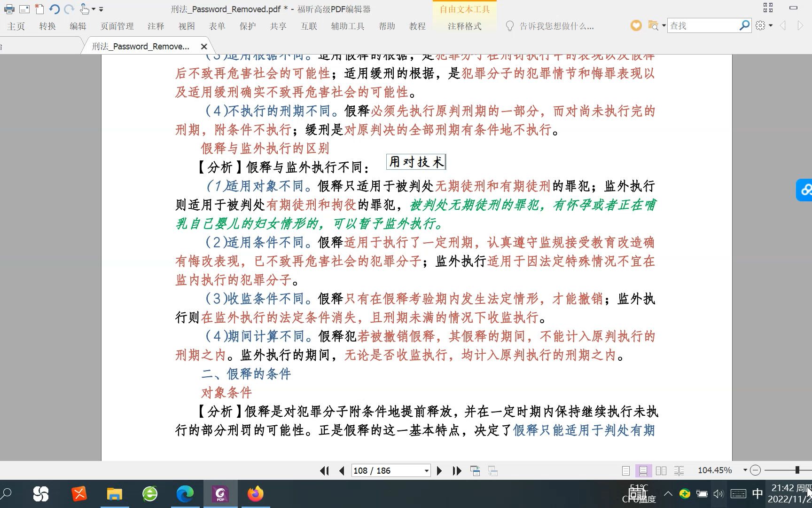
Task: Expand the folder search dropdown arrow
Action: [664, 26]
